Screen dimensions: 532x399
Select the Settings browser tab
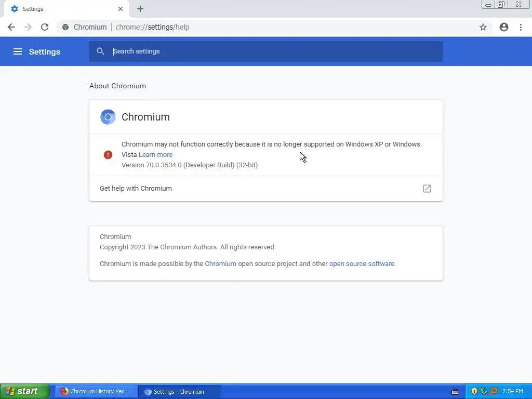click(66, 9)
